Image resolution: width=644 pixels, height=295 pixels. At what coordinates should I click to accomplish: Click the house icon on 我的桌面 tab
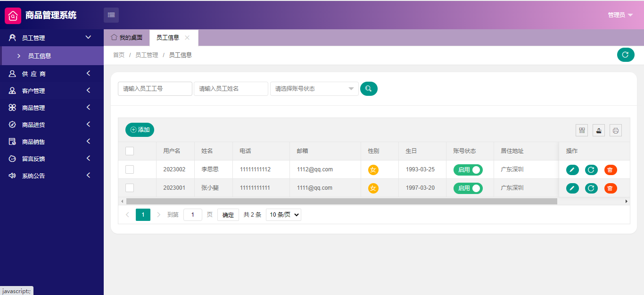pos(114,37)
